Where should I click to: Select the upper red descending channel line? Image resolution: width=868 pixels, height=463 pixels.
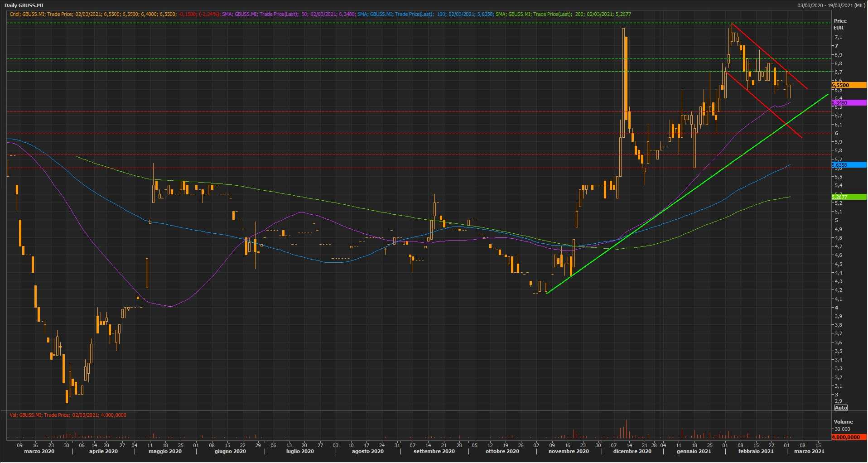point(770,57)
